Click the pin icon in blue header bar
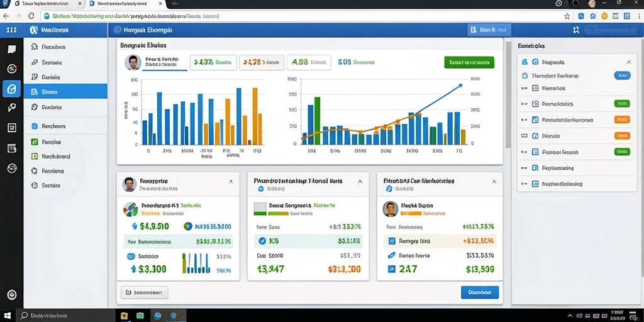The image size is (644, 322). click(576, 30)
